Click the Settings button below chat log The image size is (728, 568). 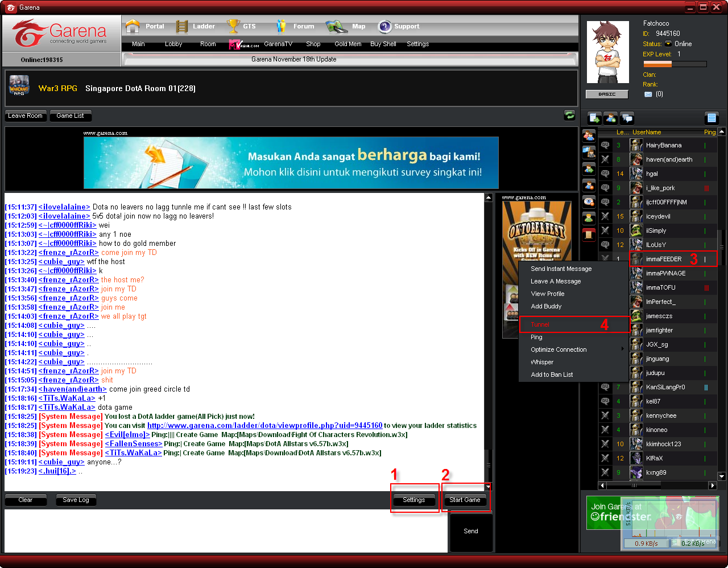(414, 500)
